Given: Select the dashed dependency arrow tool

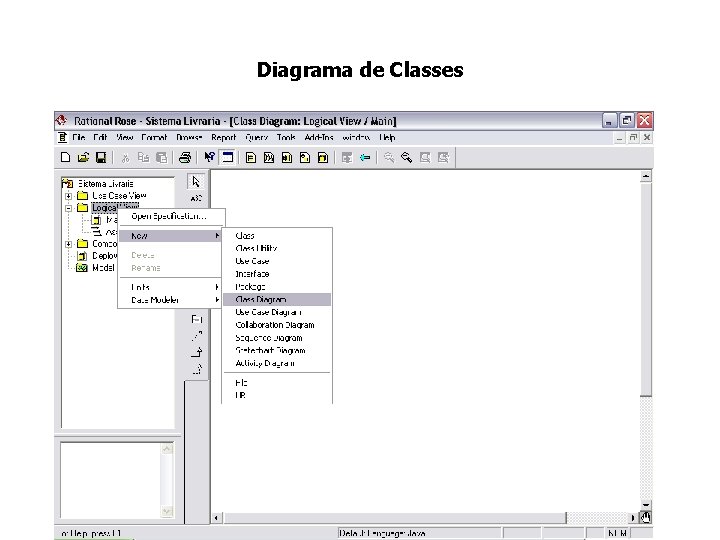Looking at the screenshot, I should 197,336.
